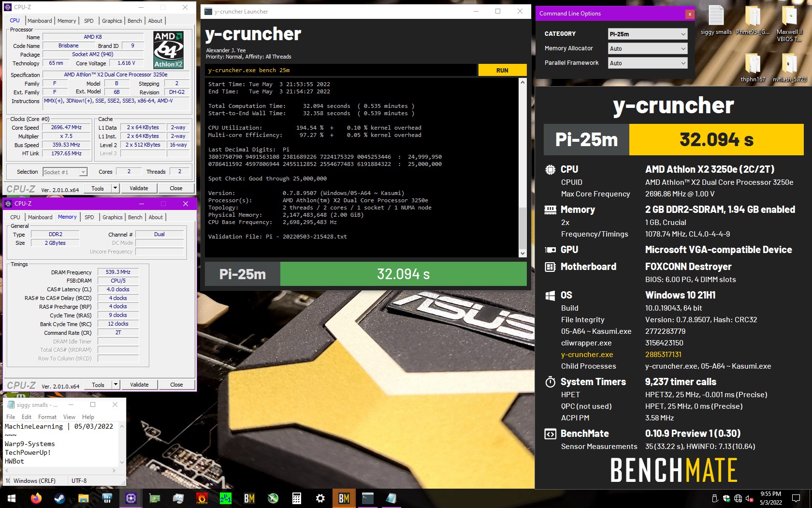Open Tools dropdown arrow in lower CPU-Z
This screenshot has width=812, height=508.
[x=116, y=385]
